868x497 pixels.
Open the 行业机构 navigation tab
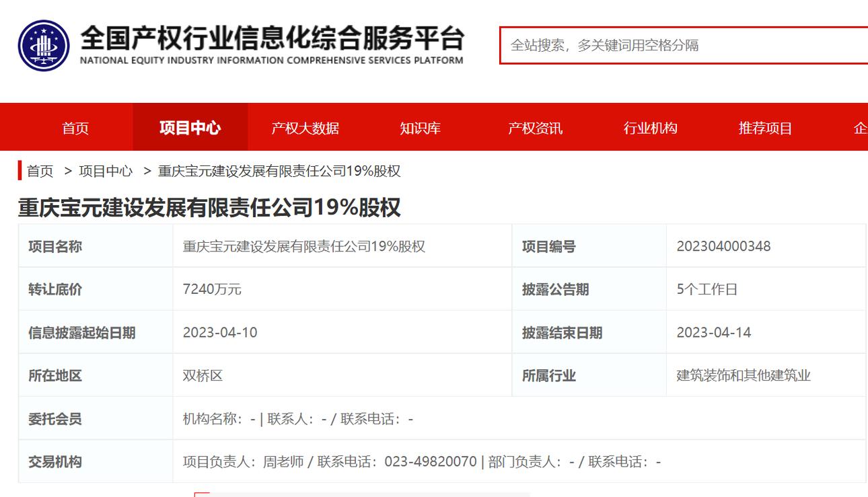650,128
